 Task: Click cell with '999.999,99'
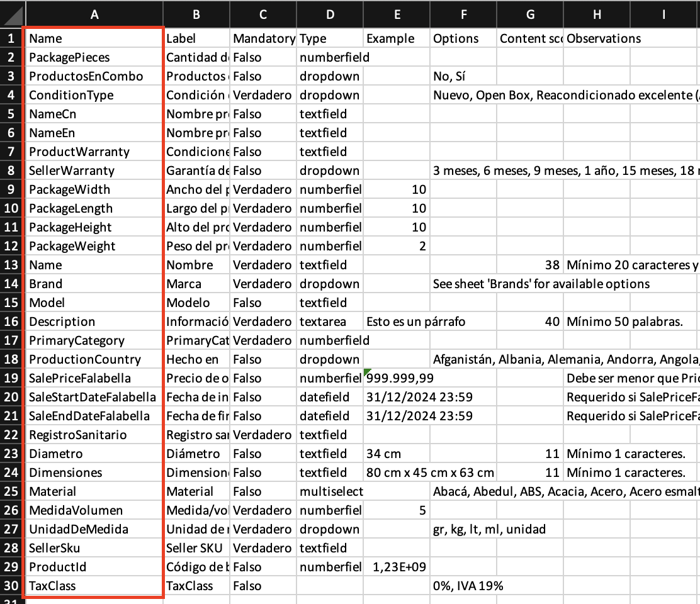(x=397, y=378)
